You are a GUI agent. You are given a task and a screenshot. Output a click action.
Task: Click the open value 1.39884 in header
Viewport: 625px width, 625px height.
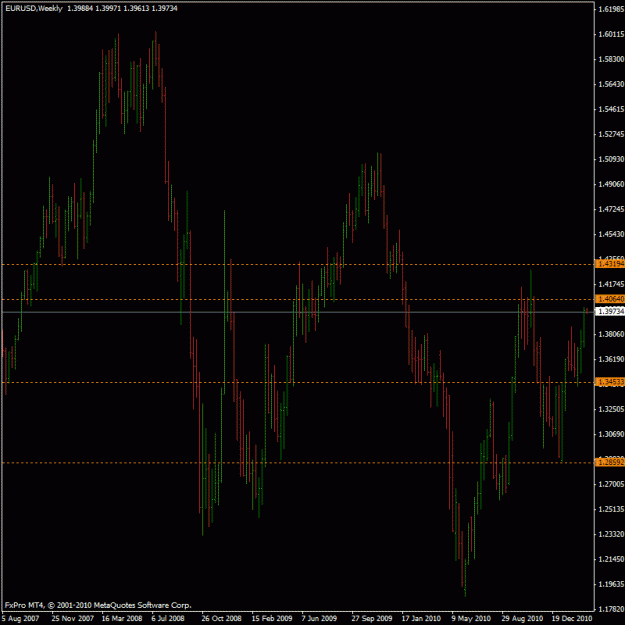click(x=80, y=8)
